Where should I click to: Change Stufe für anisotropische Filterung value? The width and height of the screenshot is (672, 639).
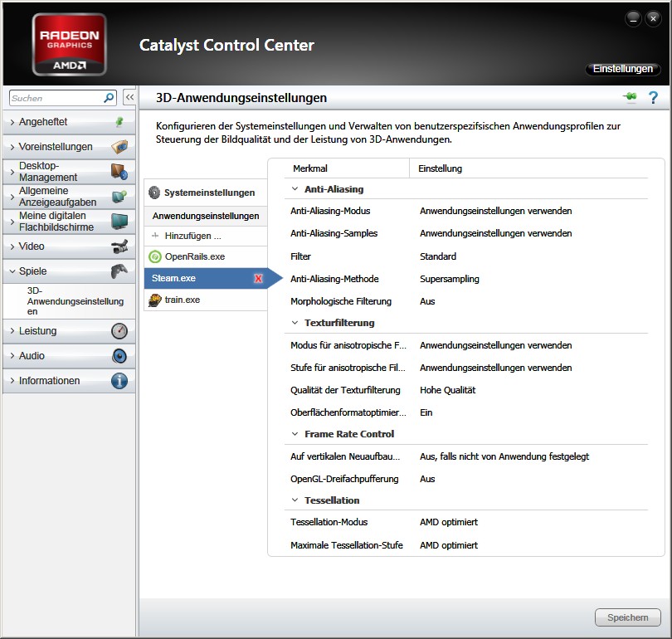(x=495, y=368)
